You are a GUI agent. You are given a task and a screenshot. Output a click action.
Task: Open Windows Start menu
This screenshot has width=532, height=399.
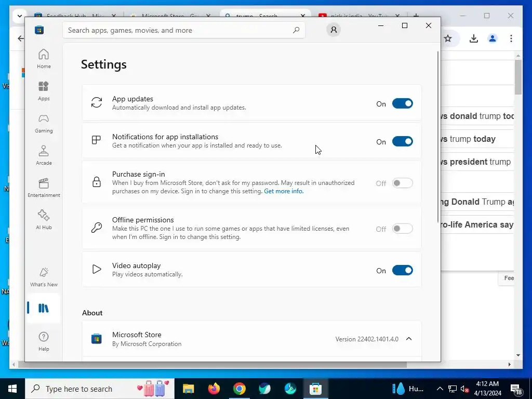point(12,389)
